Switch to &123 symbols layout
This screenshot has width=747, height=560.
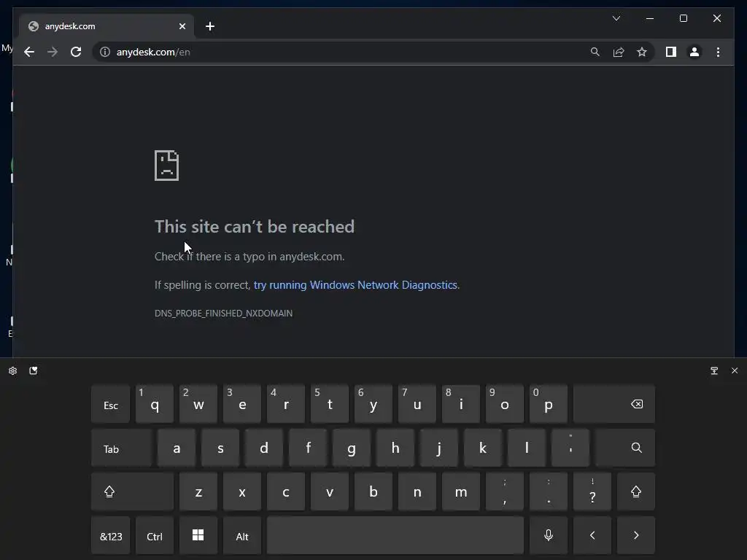tap(111, 536)
